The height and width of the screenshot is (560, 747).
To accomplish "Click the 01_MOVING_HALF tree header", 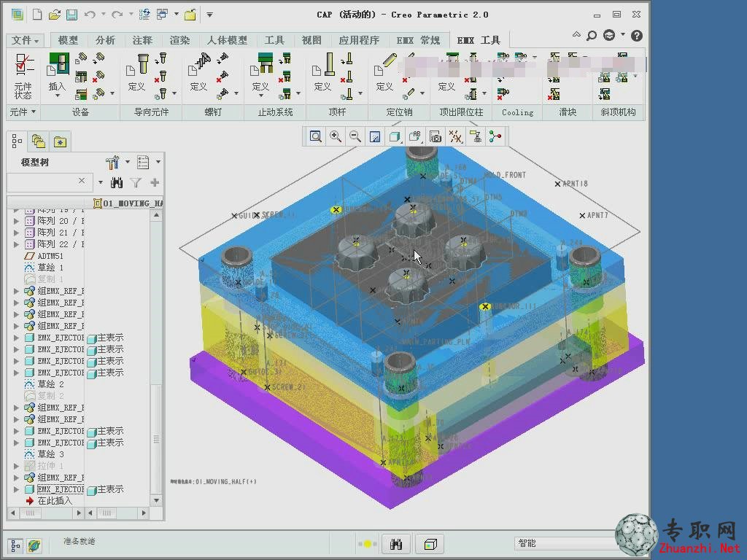I will (128, 203).
